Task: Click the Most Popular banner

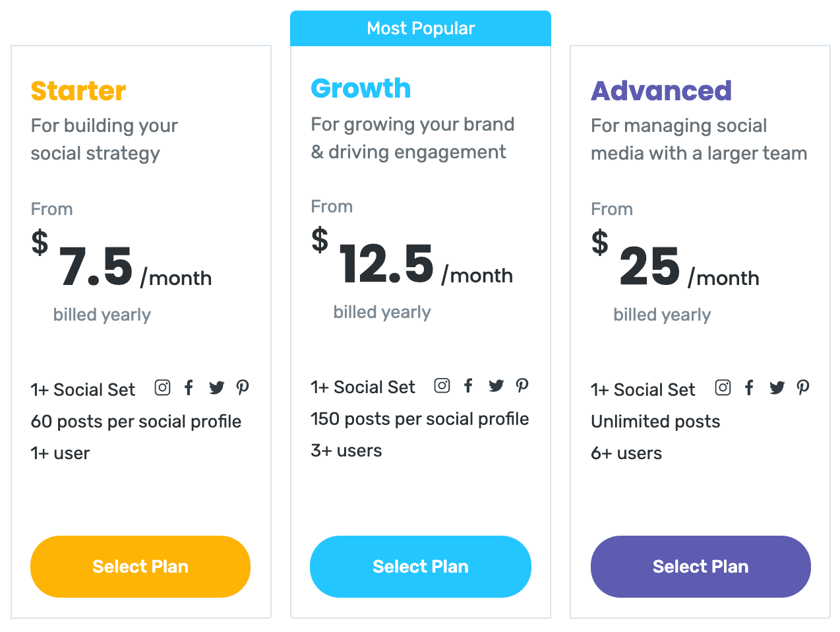Action: 420,28
